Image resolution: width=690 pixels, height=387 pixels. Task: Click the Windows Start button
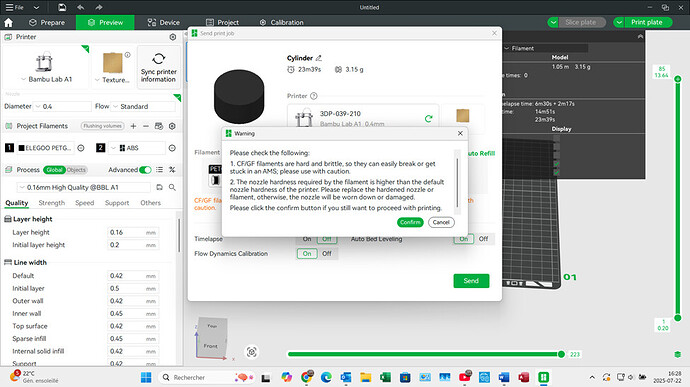point(146,377)
